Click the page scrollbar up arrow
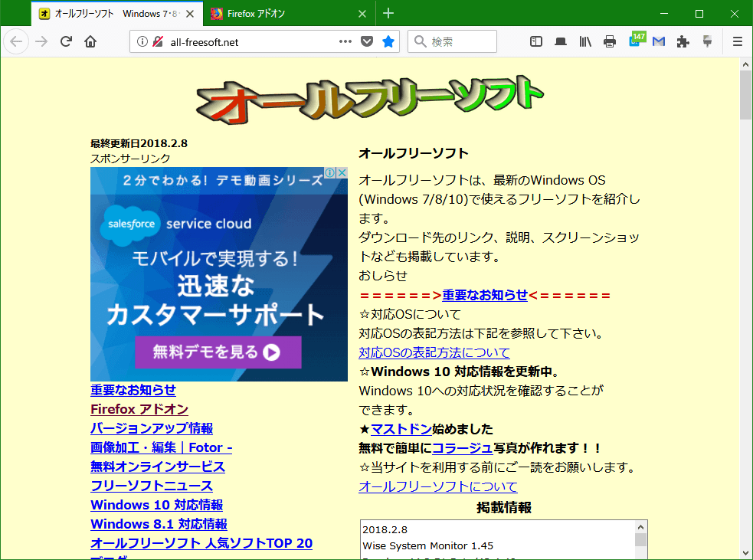This screenshot has width=753, height=560. pos(746,64)
